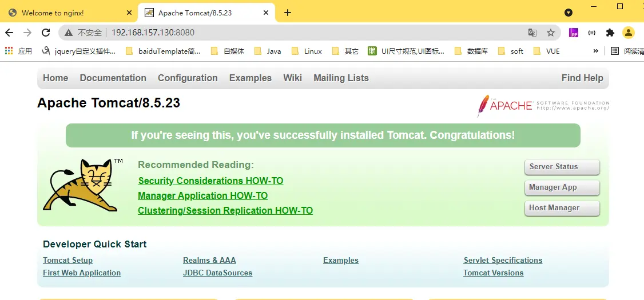The height and width of the screenshot is (300, 644).
Task: Open the First Web Application link
Action: [x=82, y=273]
